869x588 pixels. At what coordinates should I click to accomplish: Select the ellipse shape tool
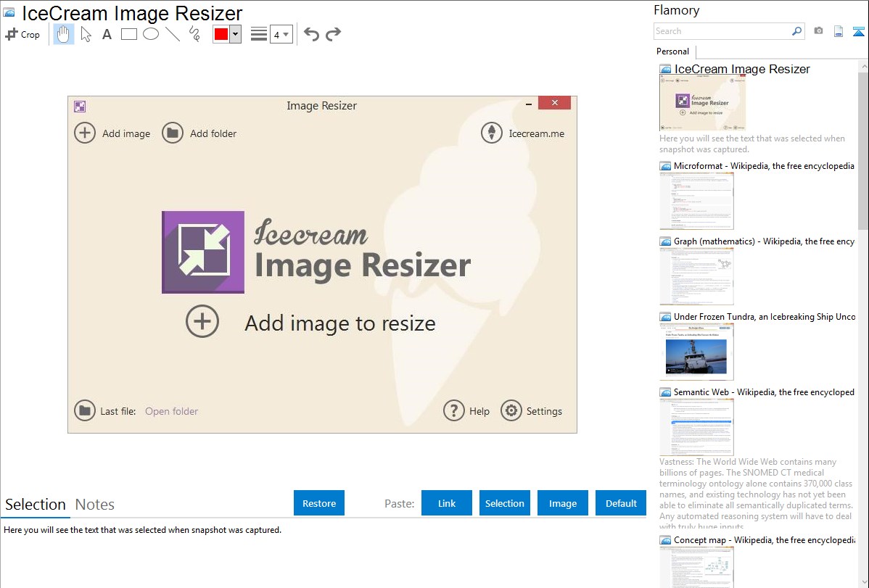[151, 34]
